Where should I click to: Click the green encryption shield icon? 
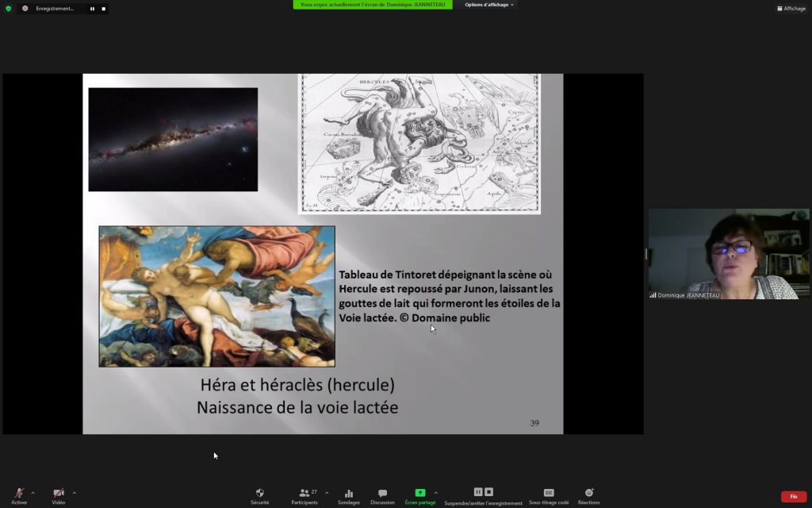pyautogui.click(x=8, y=8)
